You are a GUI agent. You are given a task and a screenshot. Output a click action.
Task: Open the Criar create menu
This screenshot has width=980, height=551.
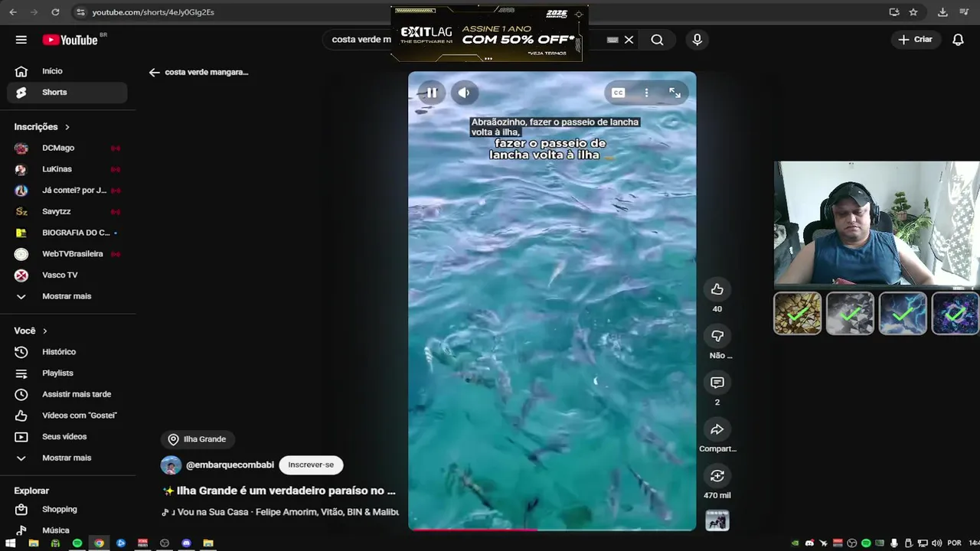pos(915,40)
